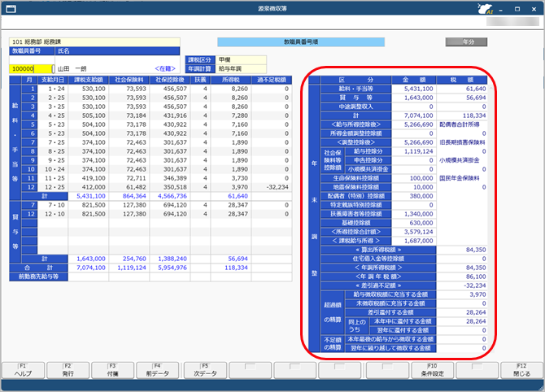The width and height of the screenshot is (545, 392).
Task: Click the 431,916 after-deduction cell
Action: point(170,115)
